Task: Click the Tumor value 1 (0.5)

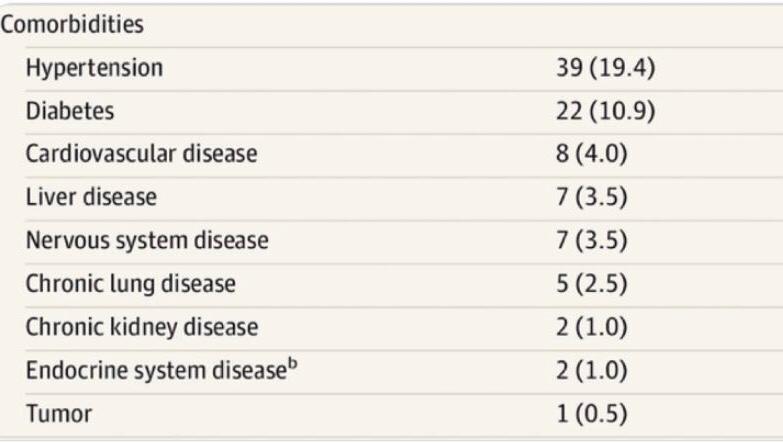Action: click(x=591, y=413)
